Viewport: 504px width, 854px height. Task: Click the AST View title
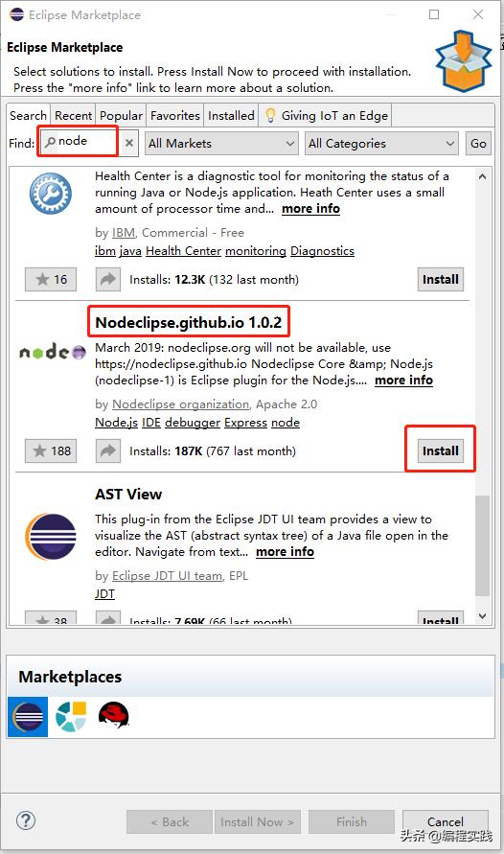(128, 494)
